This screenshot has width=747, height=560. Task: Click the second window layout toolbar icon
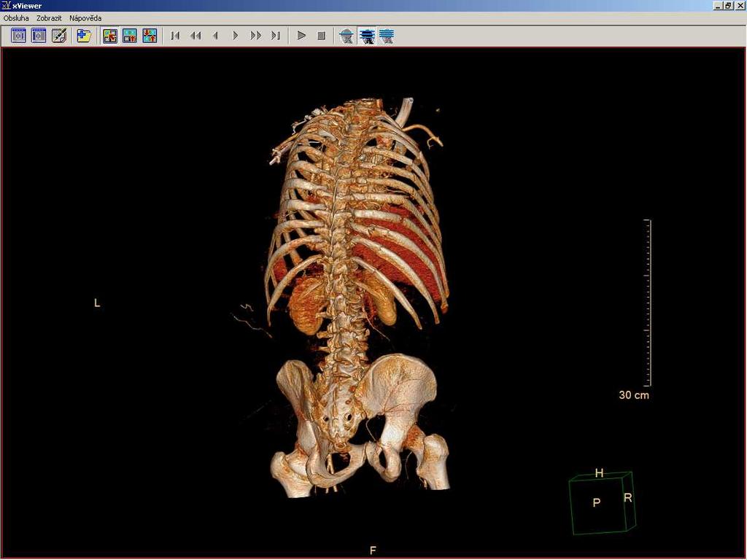(x=39, y=36)
